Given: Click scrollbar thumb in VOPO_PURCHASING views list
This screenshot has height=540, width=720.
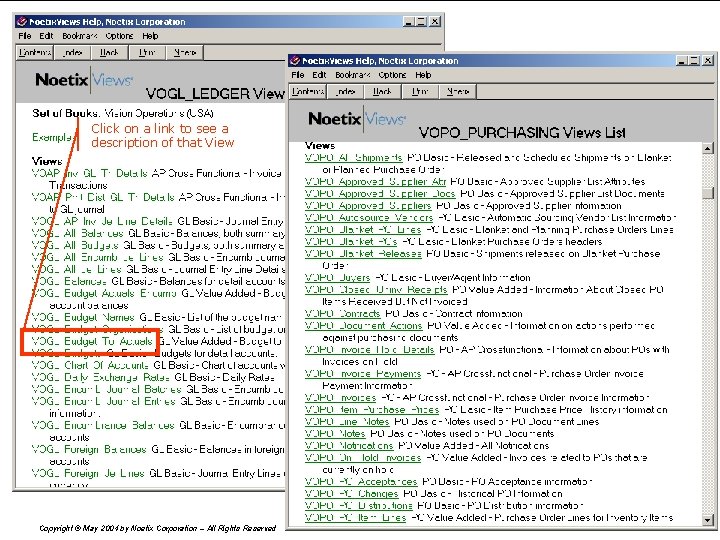Looking at the screenshot, I should (x=708, y=193).
